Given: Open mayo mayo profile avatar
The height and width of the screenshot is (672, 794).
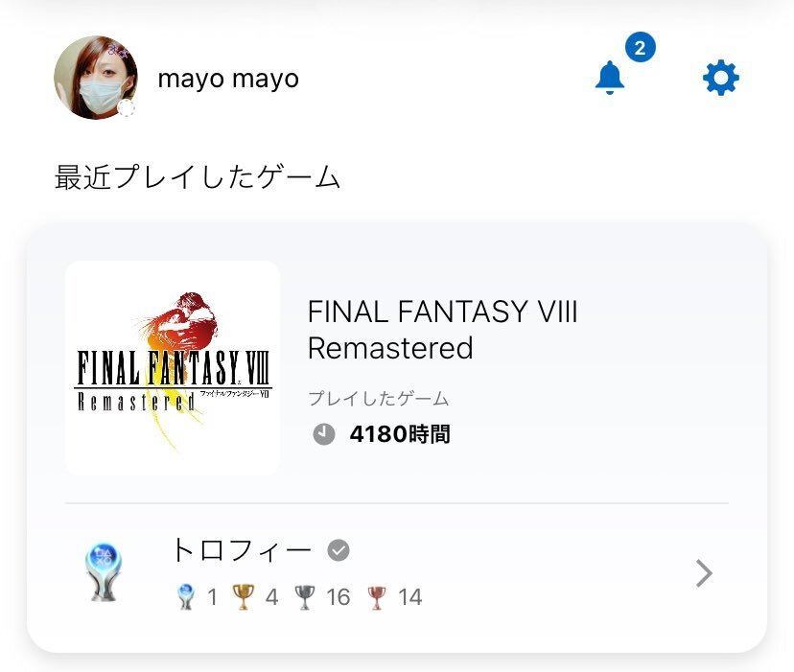Looking at the screenshot, I should click(x=96, y=78).
